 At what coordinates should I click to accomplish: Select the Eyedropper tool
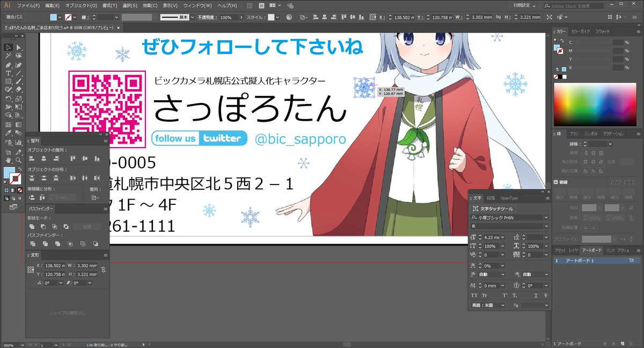tap(9, 132)
